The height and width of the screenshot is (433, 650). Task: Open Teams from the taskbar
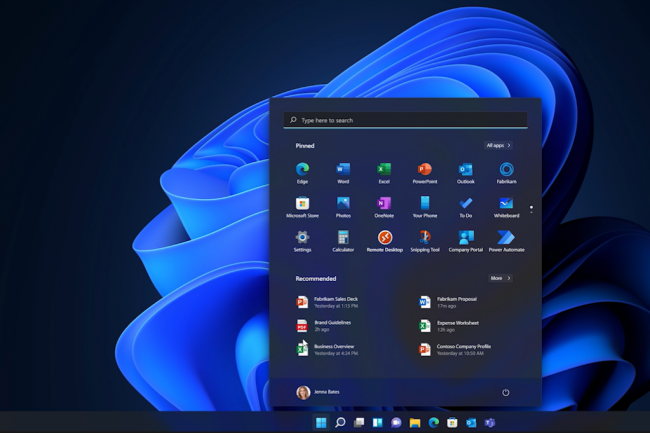point(490,423)
